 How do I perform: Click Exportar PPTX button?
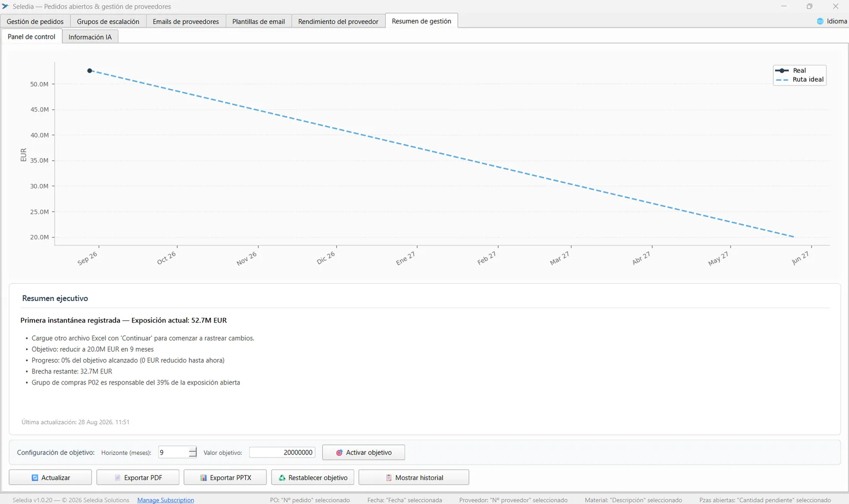click(x=225, y=477)
